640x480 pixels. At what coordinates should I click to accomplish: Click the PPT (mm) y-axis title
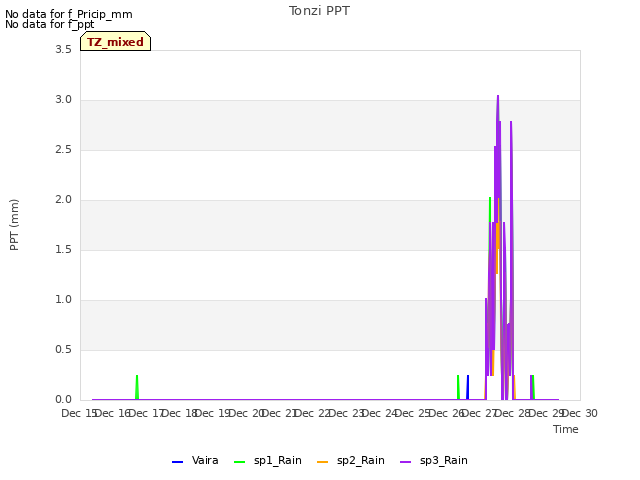pos(14,224)
